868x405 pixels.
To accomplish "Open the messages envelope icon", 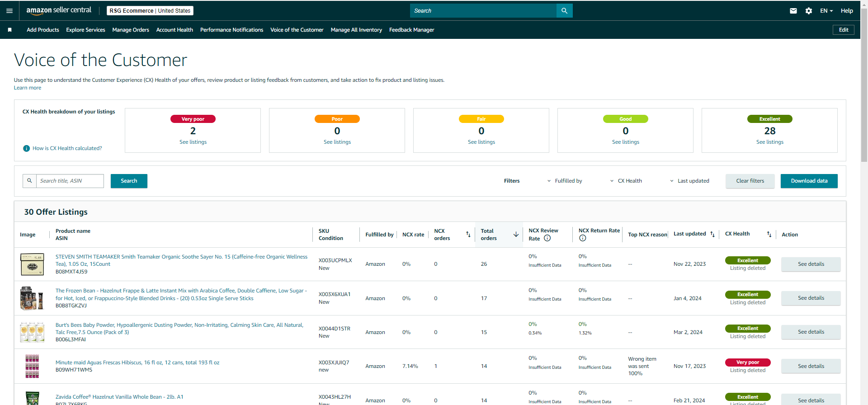I will 793,11.
